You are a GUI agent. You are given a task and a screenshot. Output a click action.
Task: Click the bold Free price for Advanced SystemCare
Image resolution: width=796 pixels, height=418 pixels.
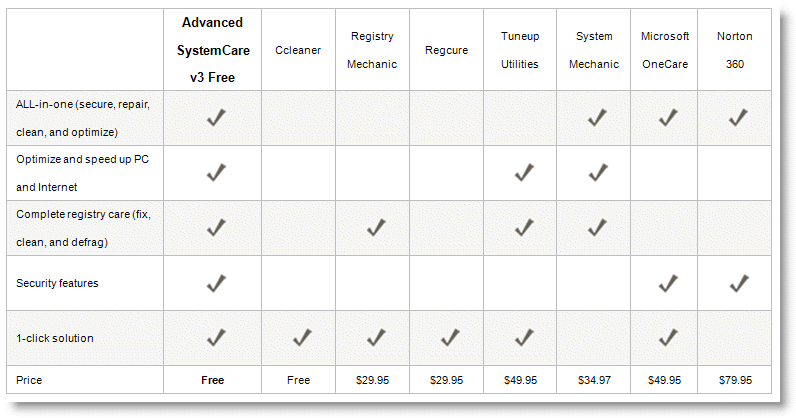[212, 380]
